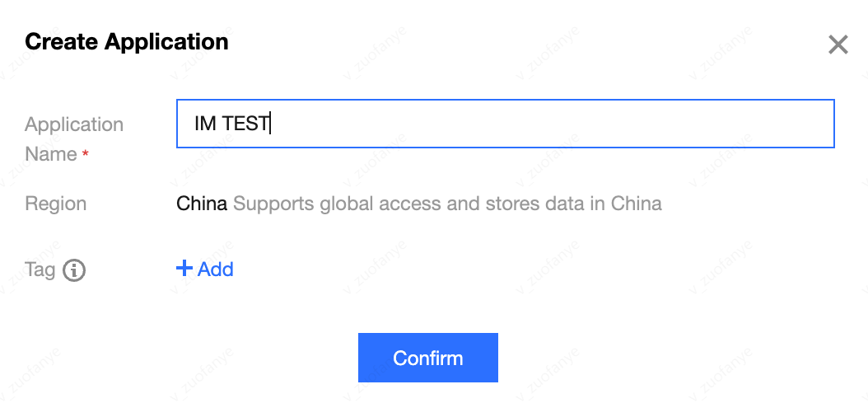868x403 pixels.
Task: Click the Tag info icon
Action: [74, 269]
